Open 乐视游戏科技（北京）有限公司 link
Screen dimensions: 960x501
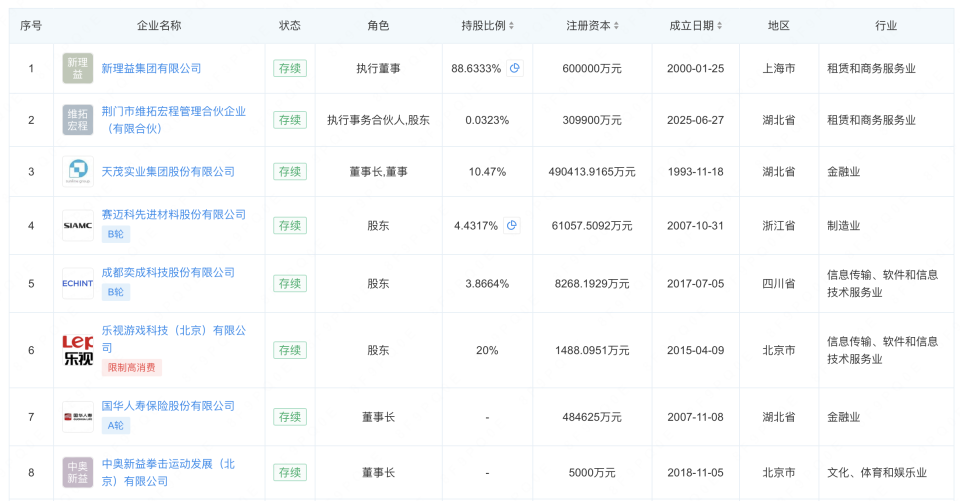(x=174, y=339)
